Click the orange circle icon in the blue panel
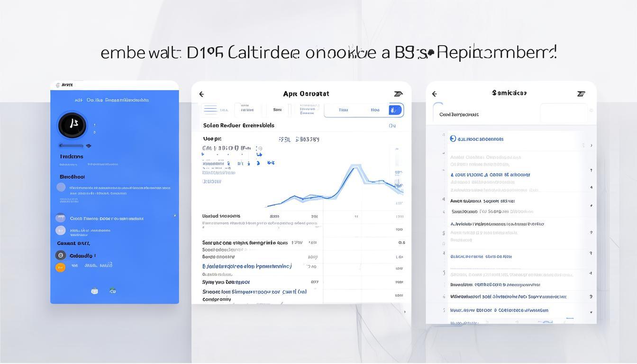 point(60,267)
